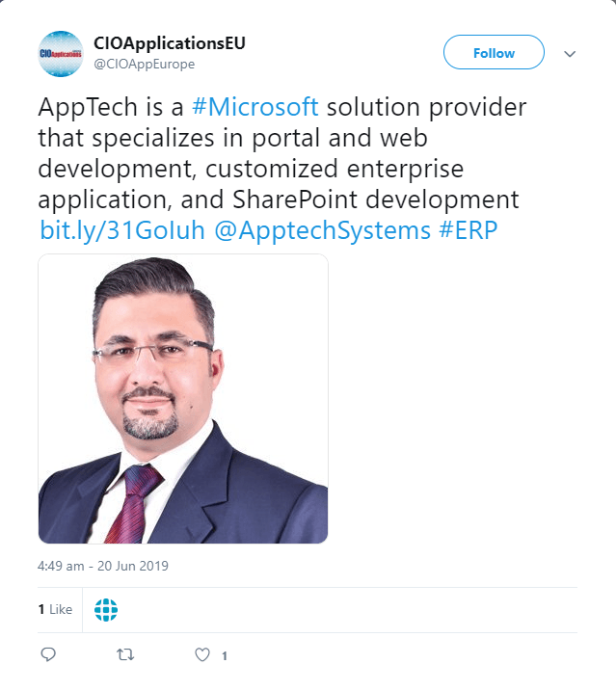
Task: Click the #ERP hashtag
Action: point(471,231)
